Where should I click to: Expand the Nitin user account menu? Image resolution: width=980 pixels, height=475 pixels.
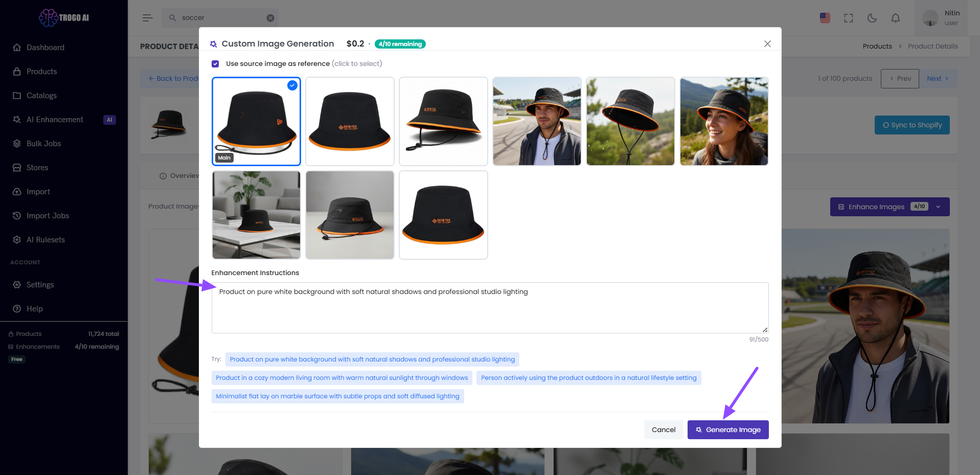[941, 18]
